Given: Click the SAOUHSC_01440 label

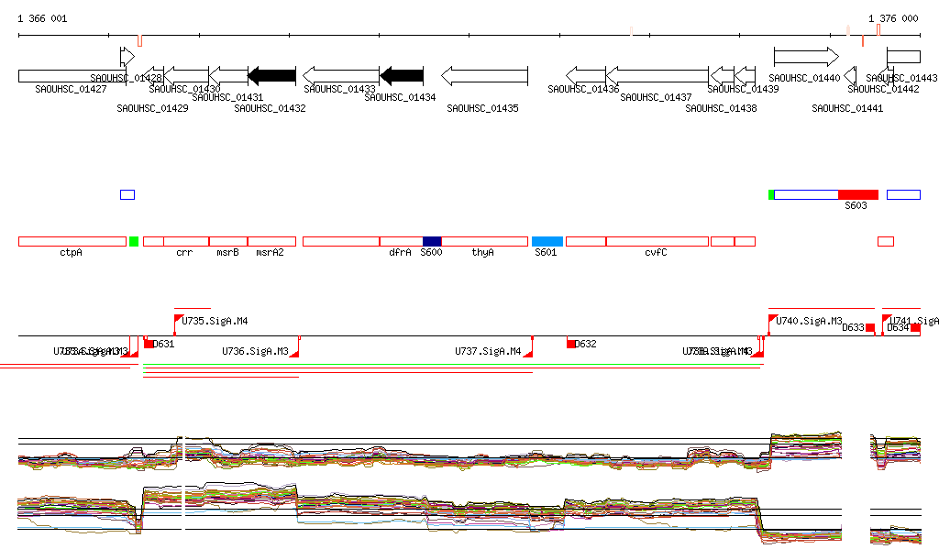Looking at the screenshot, I should (x=804, y=78).
